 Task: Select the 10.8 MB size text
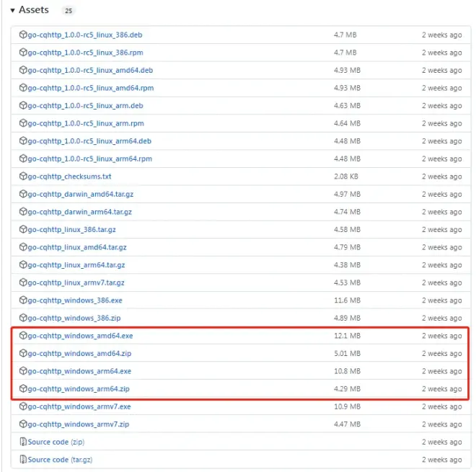[347, 371]
